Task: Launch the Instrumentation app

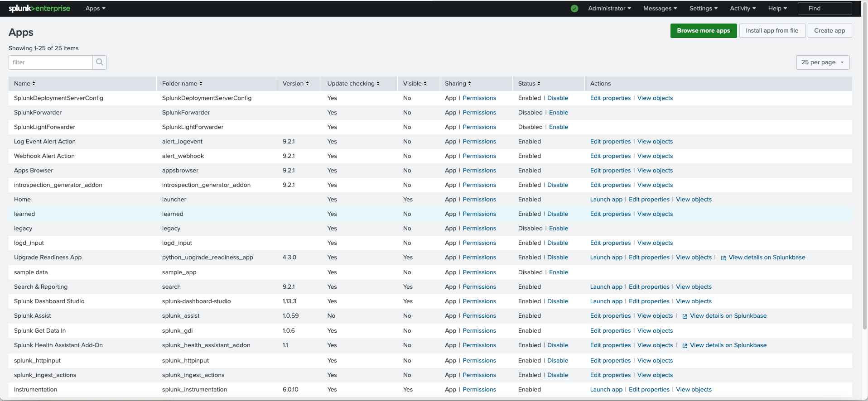Action: [606, 390]
